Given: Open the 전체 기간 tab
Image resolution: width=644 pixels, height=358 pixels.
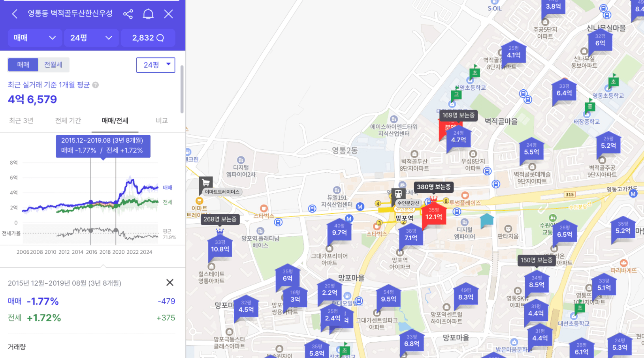Looking at the screenshot, I should tap(68, 121).
